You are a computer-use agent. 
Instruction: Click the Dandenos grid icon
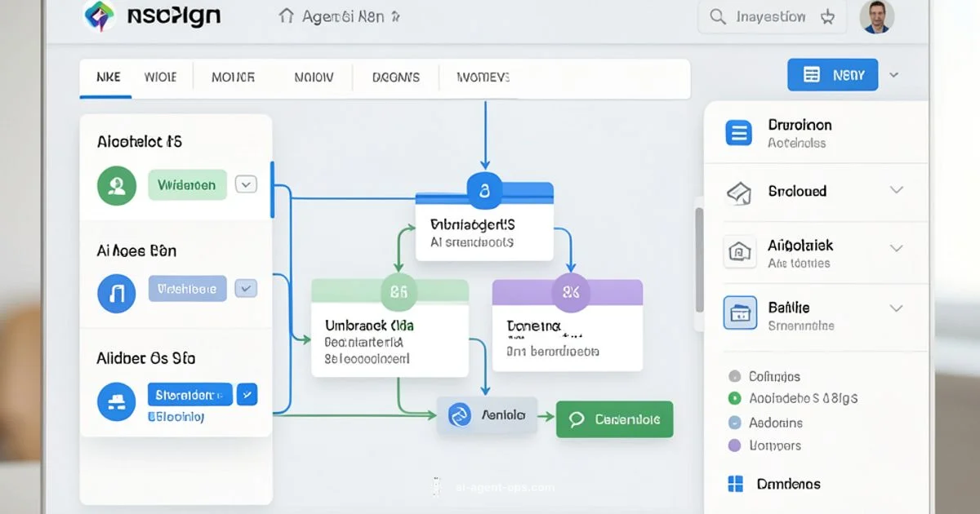(736, 484)
